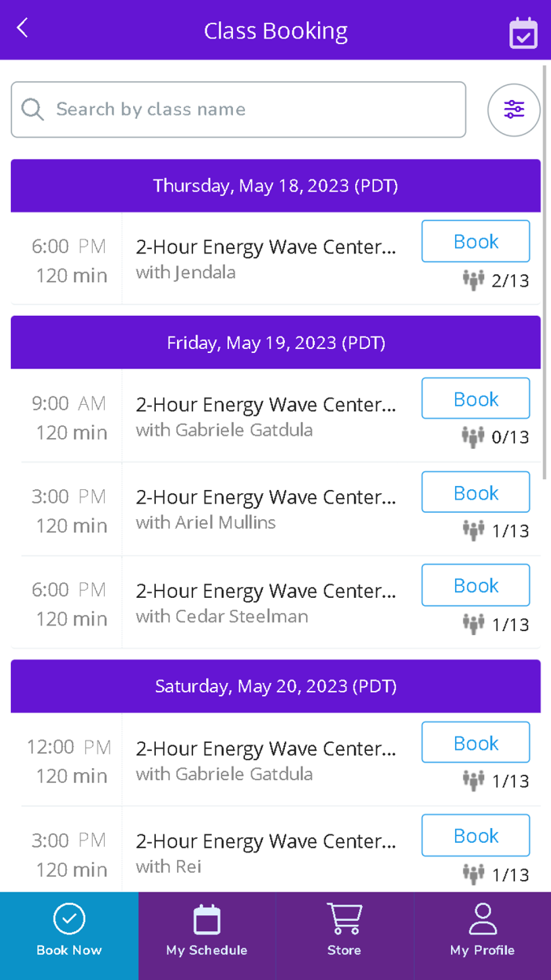Open the calendar icon in the header
The image size is (551, 980).
pyautogui.click(x=523, y=33)
